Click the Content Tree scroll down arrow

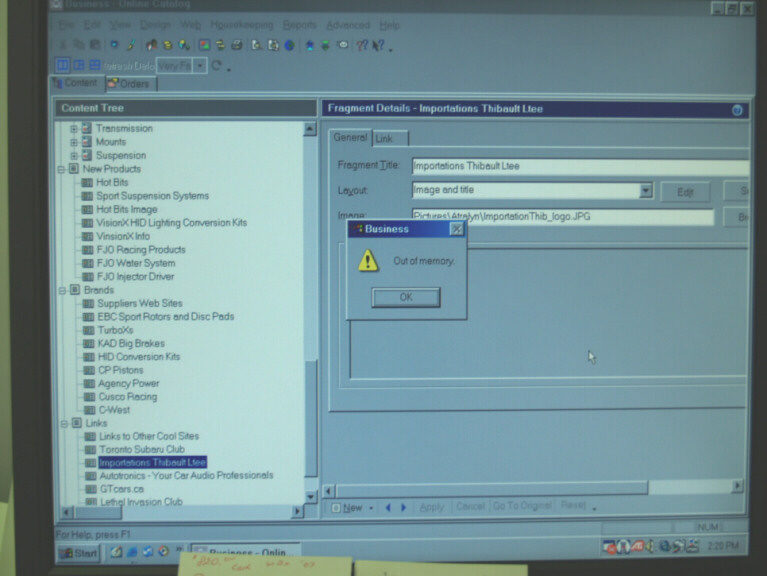click(x=310, y=496)
